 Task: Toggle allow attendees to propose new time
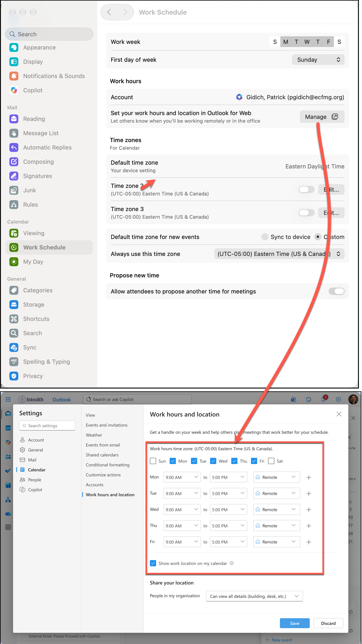(336, 291)
